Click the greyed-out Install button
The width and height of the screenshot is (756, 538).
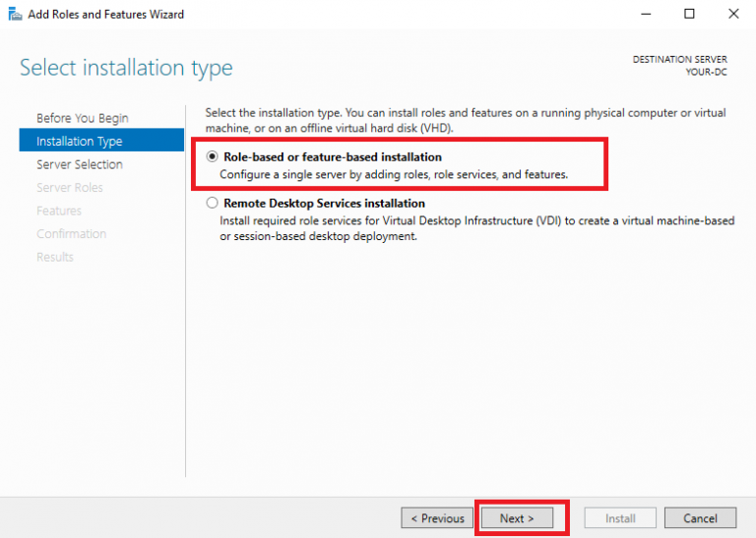(x=620, y=518)
